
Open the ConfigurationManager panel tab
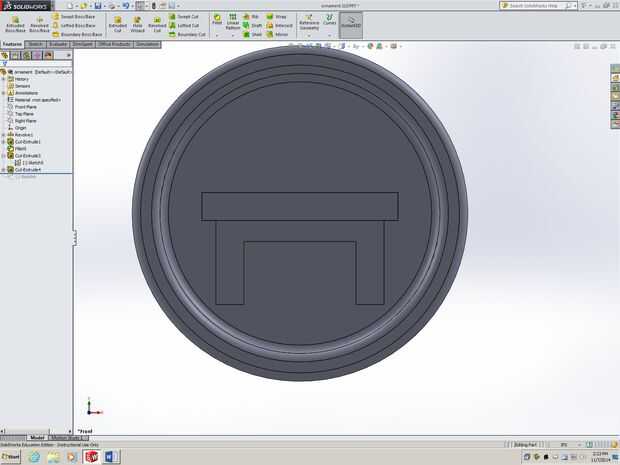(26, 55)
